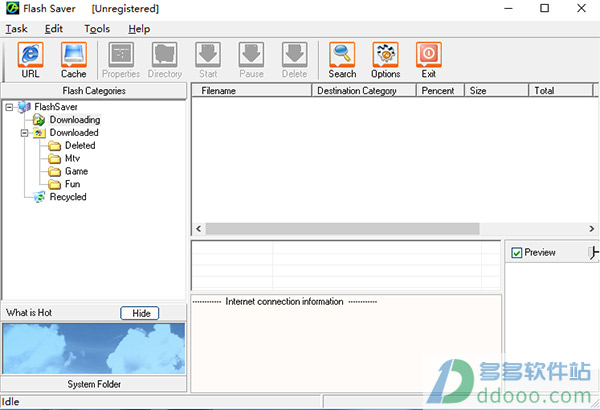The height and width of the screenshot is (410, 600).
Task: Click the Directory toolbar icon
Action: [165, 55]
